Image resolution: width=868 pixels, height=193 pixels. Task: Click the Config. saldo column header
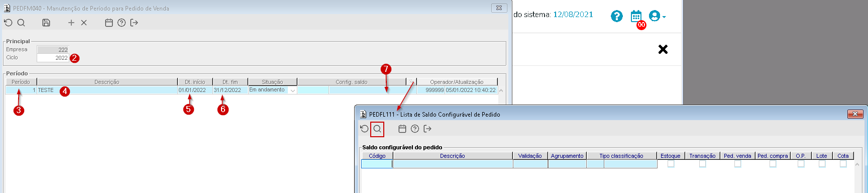coord(352,82)
